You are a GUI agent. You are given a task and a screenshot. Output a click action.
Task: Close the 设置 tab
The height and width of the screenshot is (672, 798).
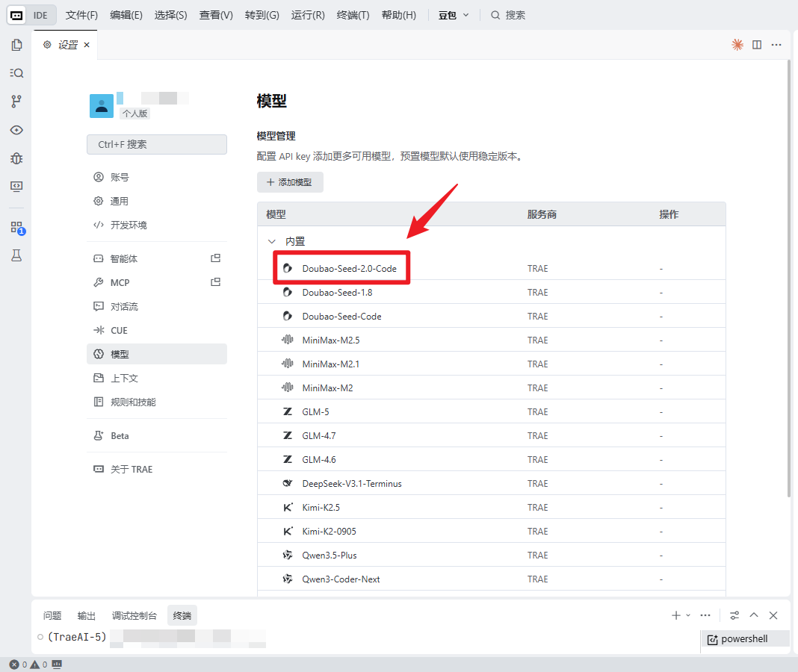point(87,45)
